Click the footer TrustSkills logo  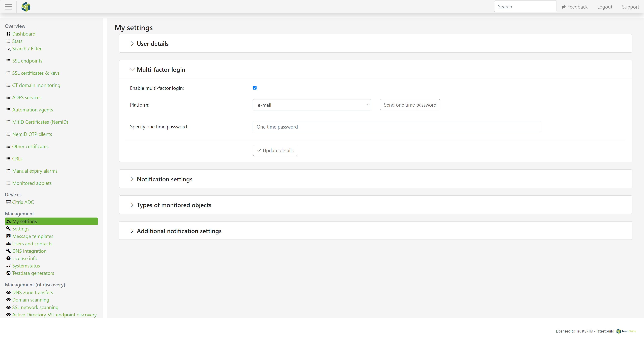(x=626, y=331)
